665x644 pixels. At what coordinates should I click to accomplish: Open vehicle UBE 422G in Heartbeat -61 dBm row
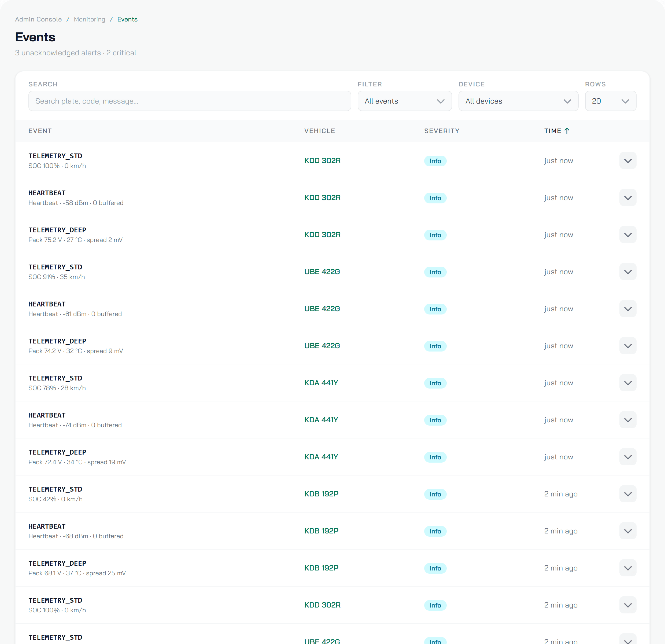click(322, 309)
